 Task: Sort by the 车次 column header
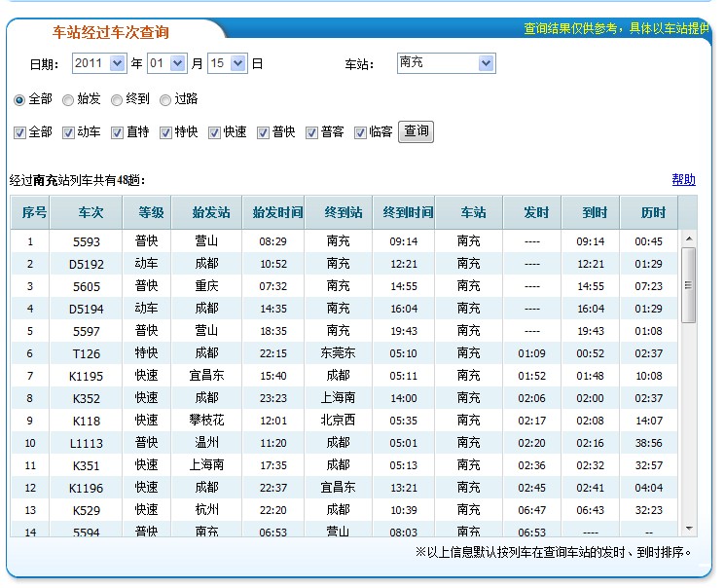click(86, 212)
